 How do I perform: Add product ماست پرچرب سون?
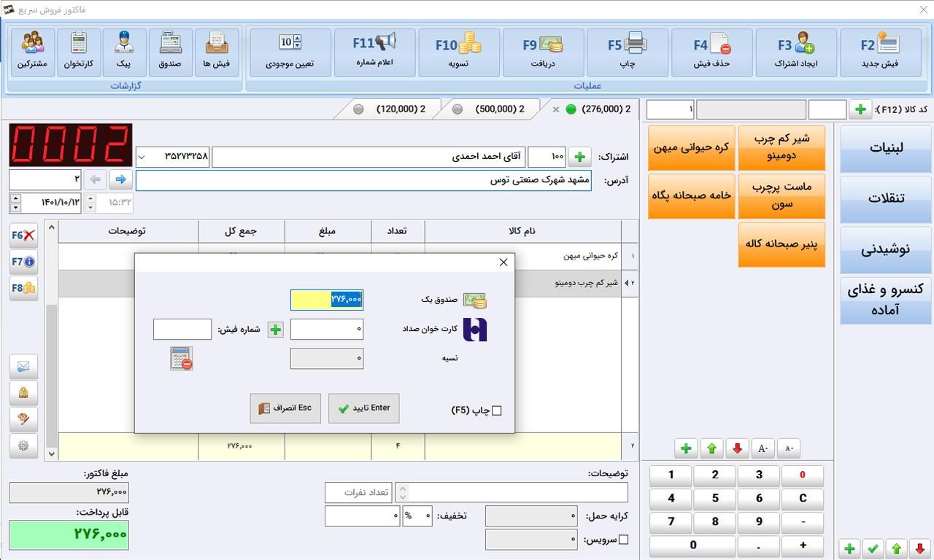(781, 195)
